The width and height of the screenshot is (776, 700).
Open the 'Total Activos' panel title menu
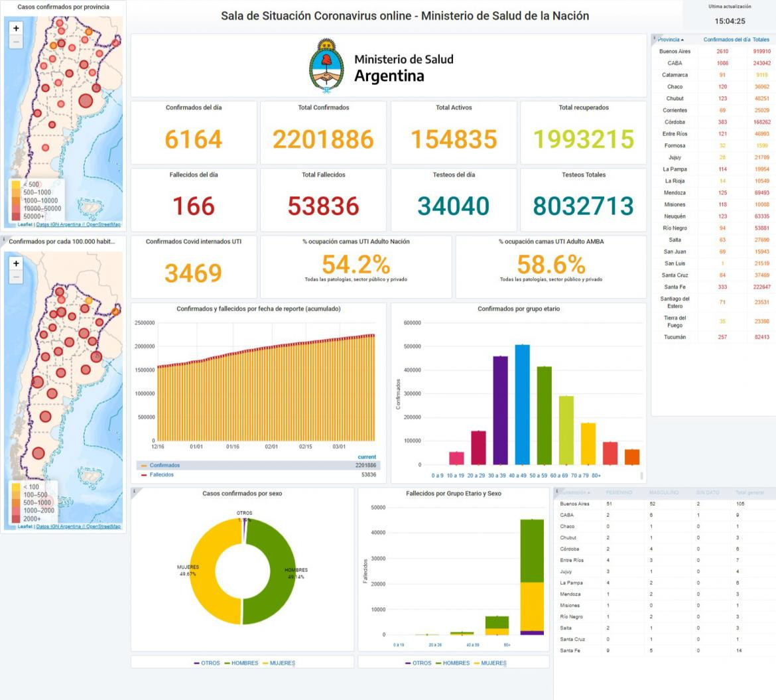[454, 107]
